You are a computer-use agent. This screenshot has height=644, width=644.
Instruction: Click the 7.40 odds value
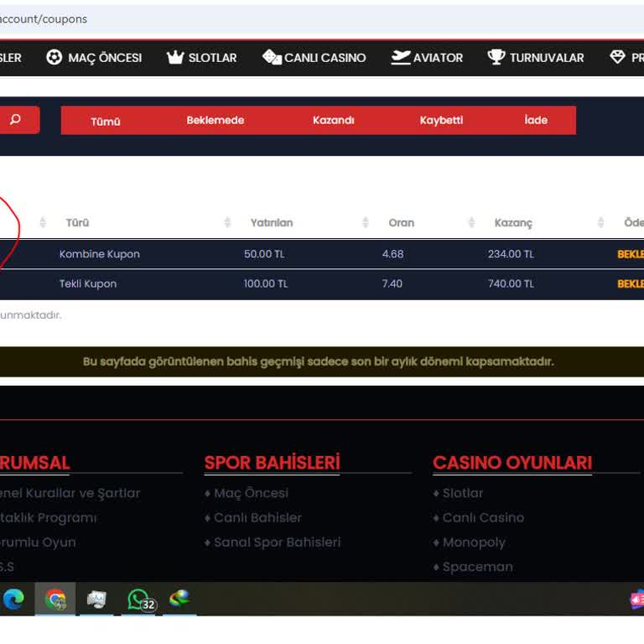392,283
